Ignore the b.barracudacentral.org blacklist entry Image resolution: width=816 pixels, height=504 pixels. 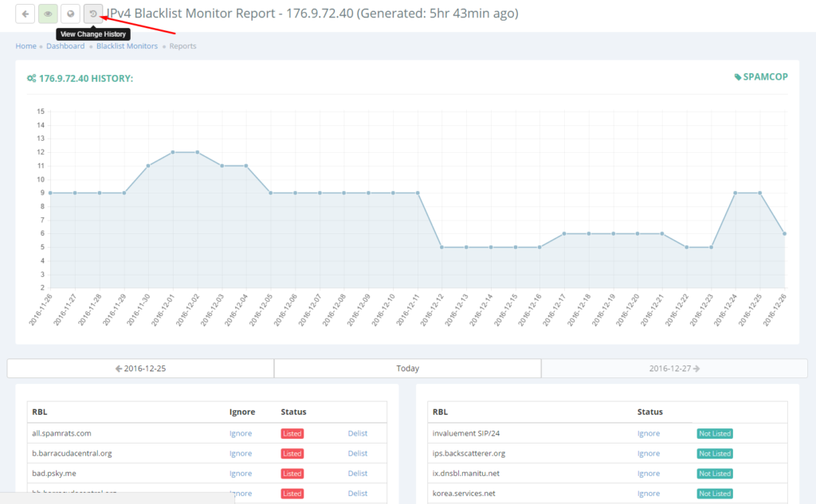coord(240,453)
